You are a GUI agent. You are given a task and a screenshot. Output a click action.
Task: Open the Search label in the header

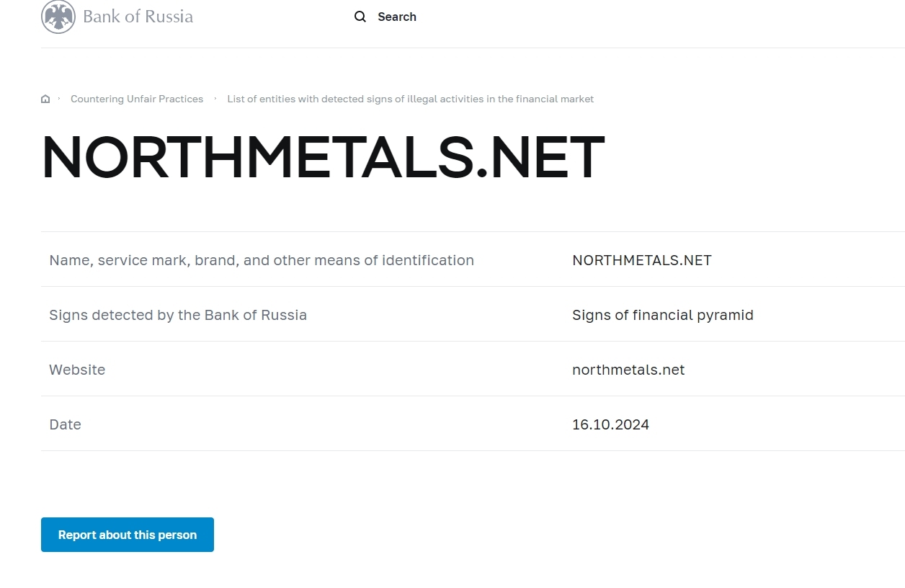(397, 17)
